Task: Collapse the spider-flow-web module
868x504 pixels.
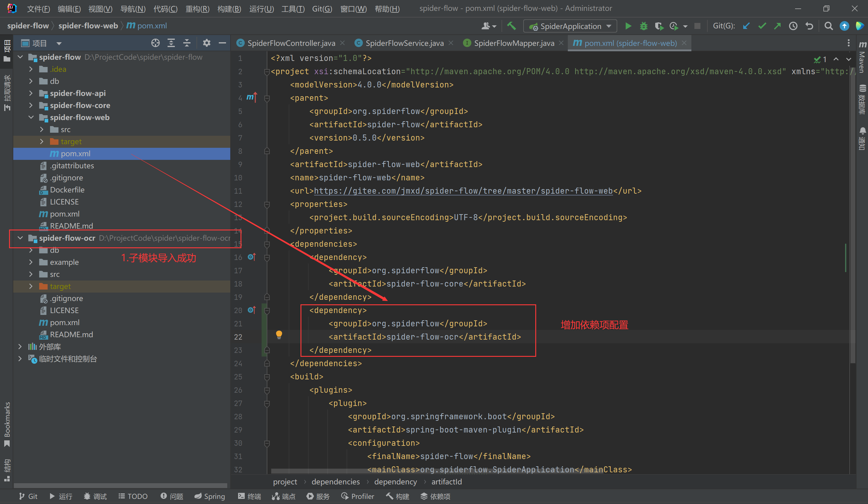Action: [31, 117]
